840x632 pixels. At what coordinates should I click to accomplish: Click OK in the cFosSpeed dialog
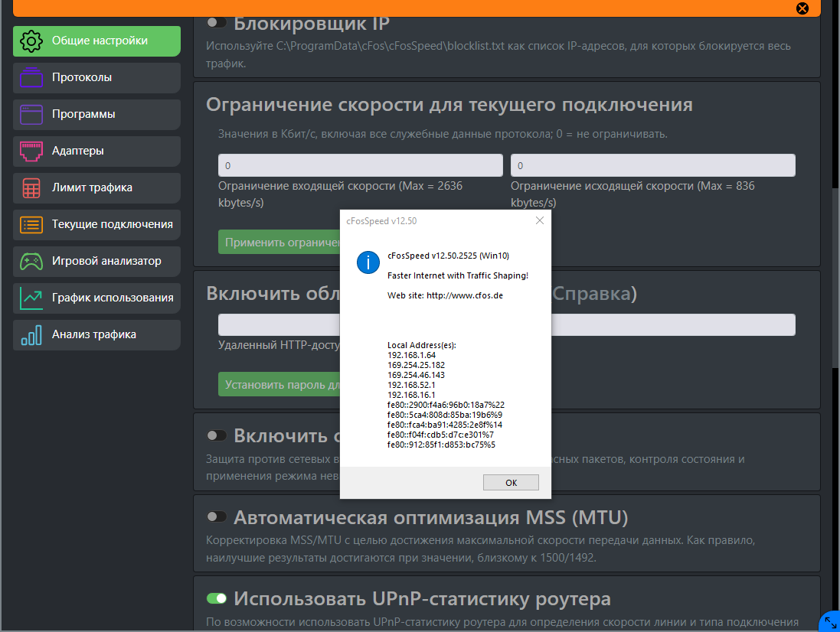click(511, 483)
